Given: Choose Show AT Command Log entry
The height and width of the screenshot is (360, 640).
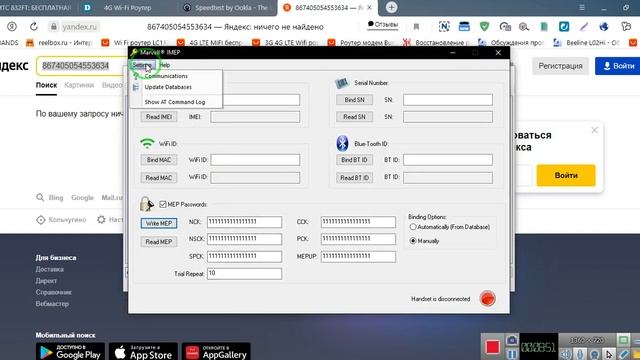Looking at the screenshot, I should (175, 102).
